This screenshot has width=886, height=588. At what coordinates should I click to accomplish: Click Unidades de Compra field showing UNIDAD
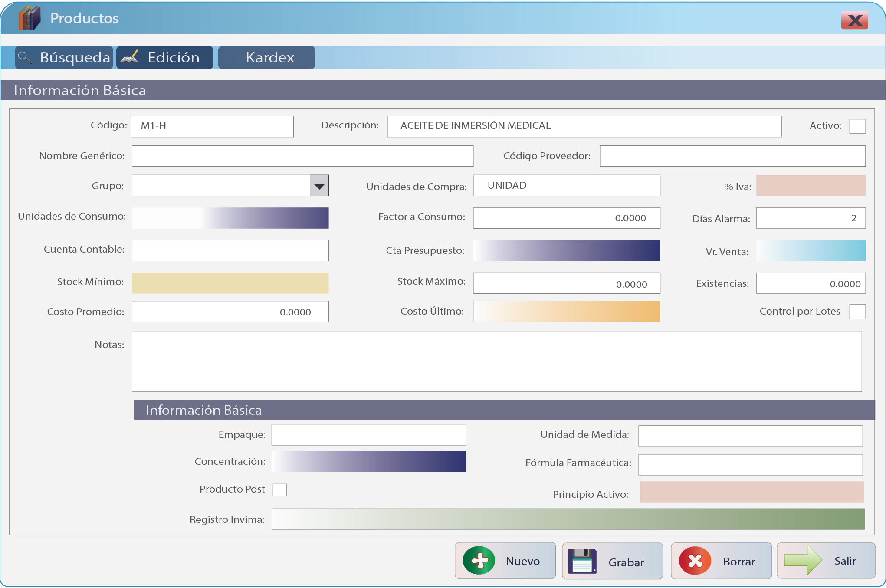click(567, 186)
